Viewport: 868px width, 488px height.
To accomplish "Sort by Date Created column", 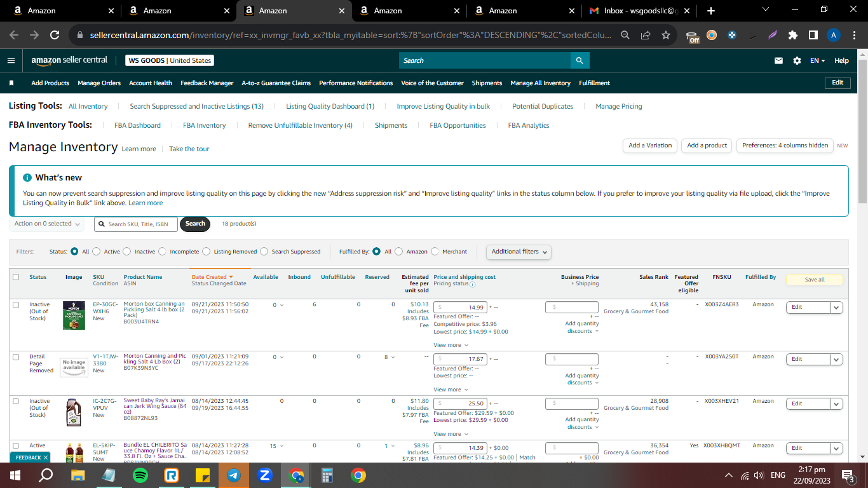I will point(212,277).
